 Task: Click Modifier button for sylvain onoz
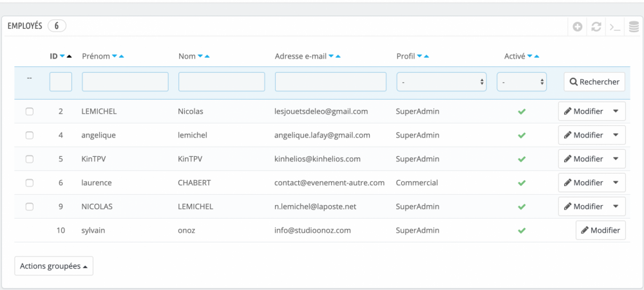click(600, 230)
